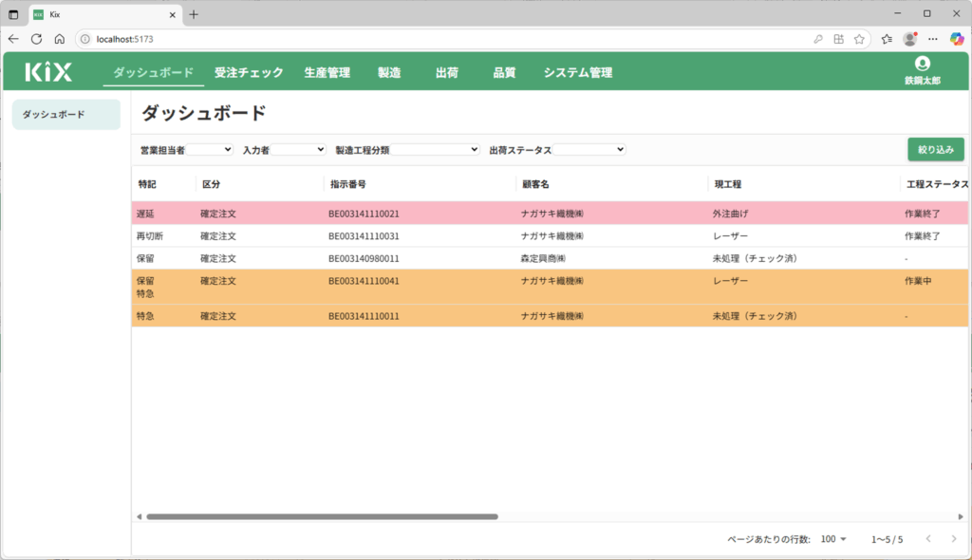Screen dimensions: 972x560
Task: Open the 営業担当者 dropdown
Action: [210, 149]
